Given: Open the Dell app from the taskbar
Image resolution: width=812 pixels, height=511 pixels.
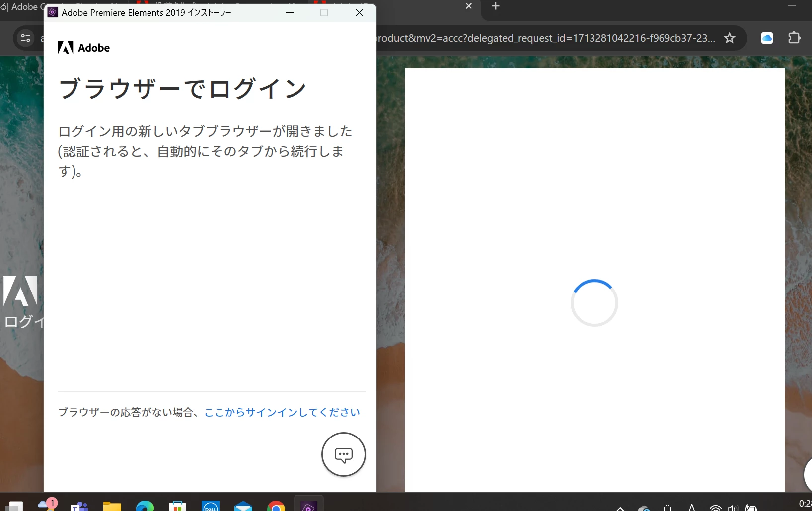Looking at the screenshot, I should tap(211, 506).
